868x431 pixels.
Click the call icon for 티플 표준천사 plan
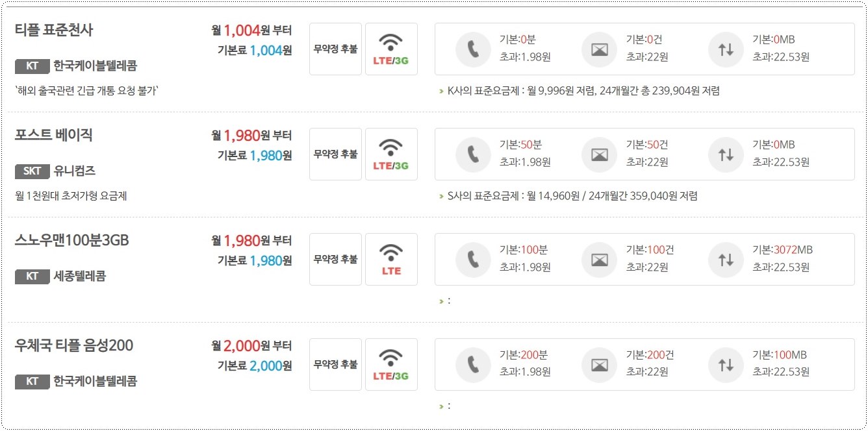[x=472, y=49]
